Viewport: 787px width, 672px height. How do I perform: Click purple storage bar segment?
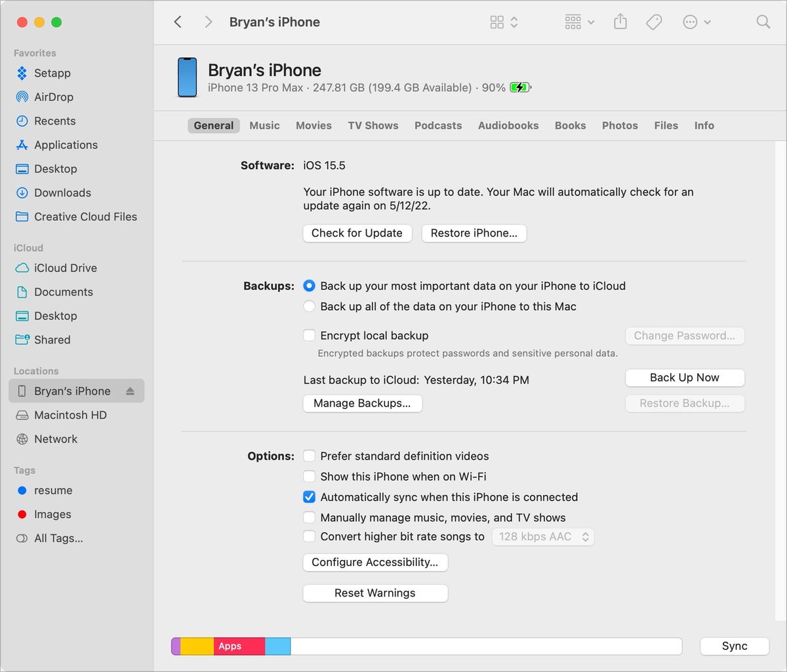pos(176,646)
